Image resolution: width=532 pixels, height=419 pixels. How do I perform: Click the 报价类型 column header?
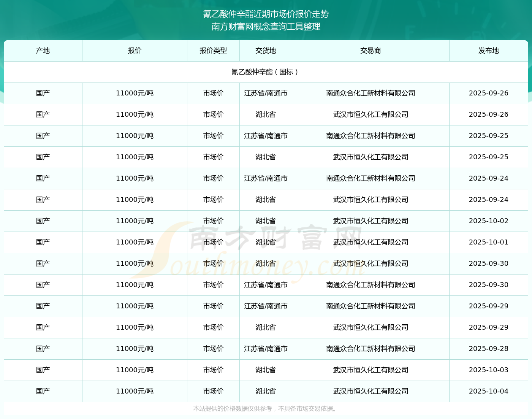pos(213,51)
